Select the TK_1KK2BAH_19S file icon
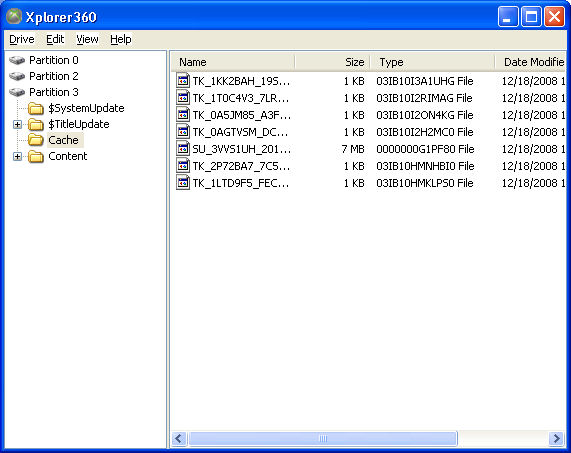Viewport: 571px width, 453px height. pyautogui.click(x=183, y=81)
